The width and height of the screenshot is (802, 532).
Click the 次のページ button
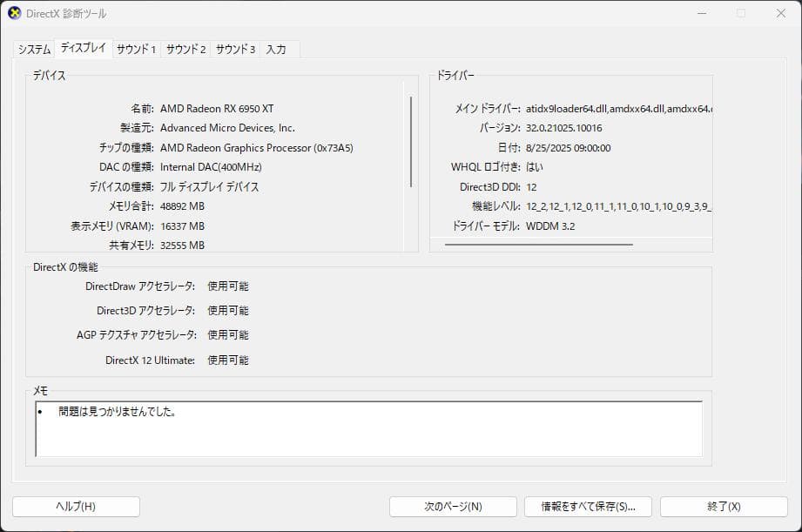click(x=455, y=506)
